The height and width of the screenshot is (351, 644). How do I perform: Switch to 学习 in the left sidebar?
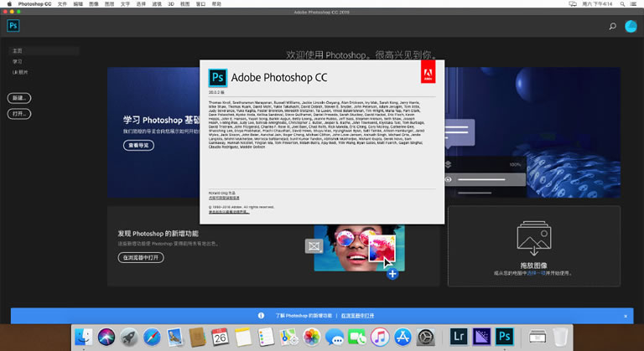point(18,62)
